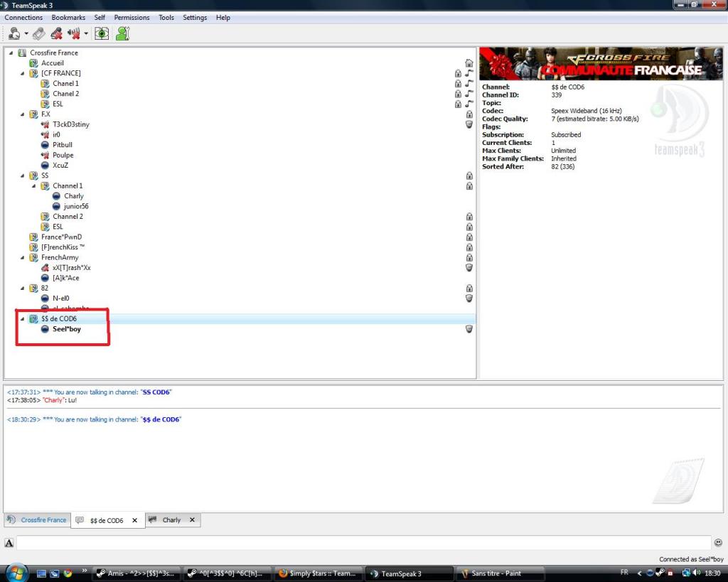This screenshot has height=582, width=728.
Task: Open the dropdown arrow beside mute speakers
Action: (x=86, y=33)
